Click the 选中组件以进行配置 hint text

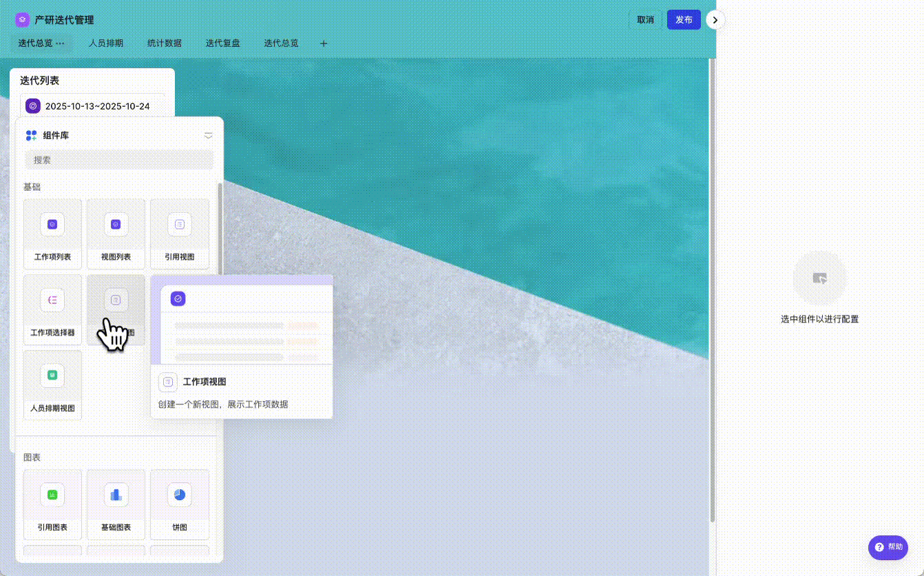pos(819,320)
